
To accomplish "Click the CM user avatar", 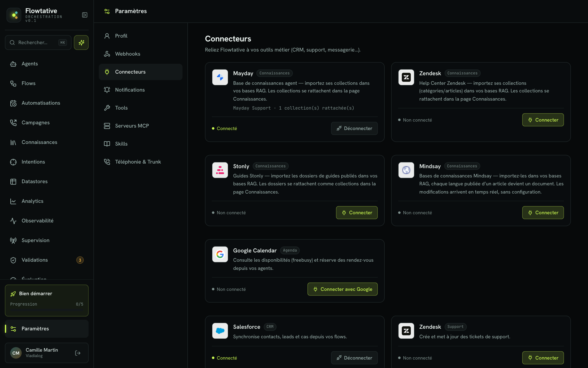I will point(16,353).
